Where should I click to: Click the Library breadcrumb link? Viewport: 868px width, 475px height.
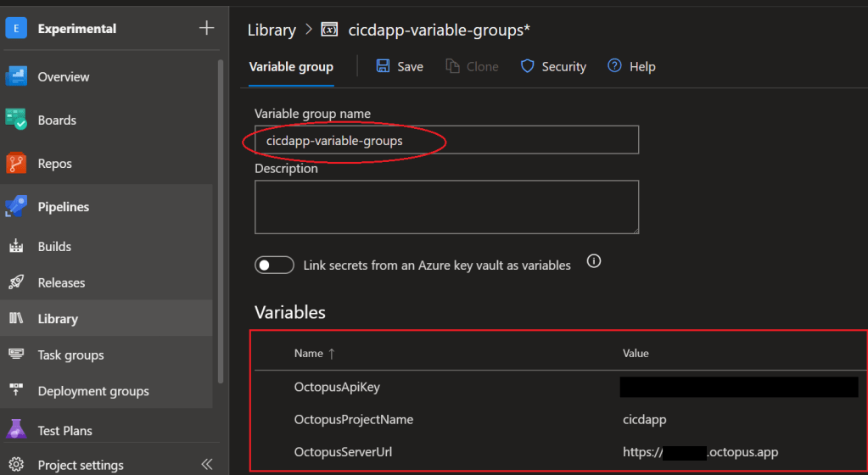click(271, 30)
